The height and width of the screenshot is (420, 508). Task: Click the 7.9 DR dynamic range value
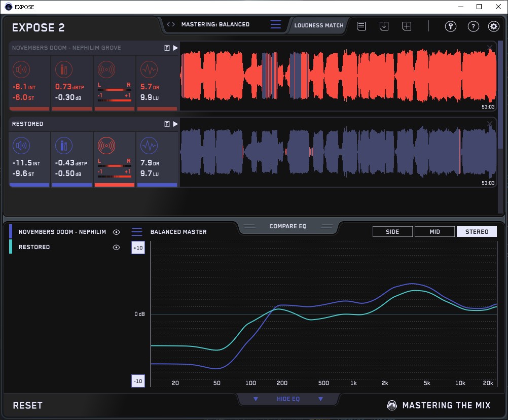(150, 163)
